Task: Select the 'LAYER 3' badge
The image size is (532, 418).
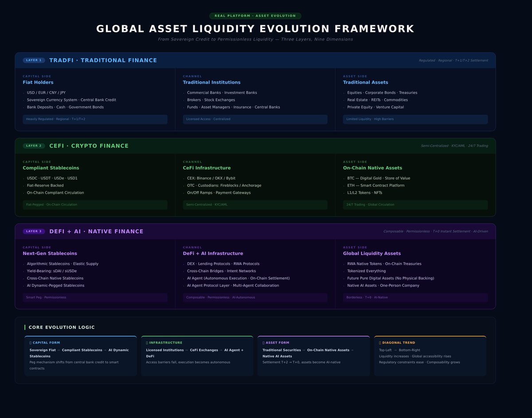Action: tap(34, 231)
